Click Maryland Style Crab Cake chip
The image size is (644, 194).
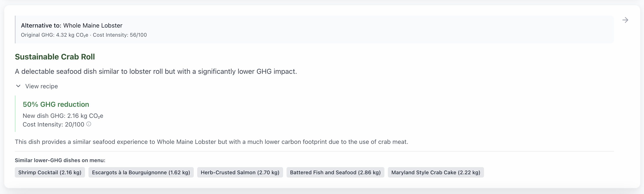pos(435,172)
